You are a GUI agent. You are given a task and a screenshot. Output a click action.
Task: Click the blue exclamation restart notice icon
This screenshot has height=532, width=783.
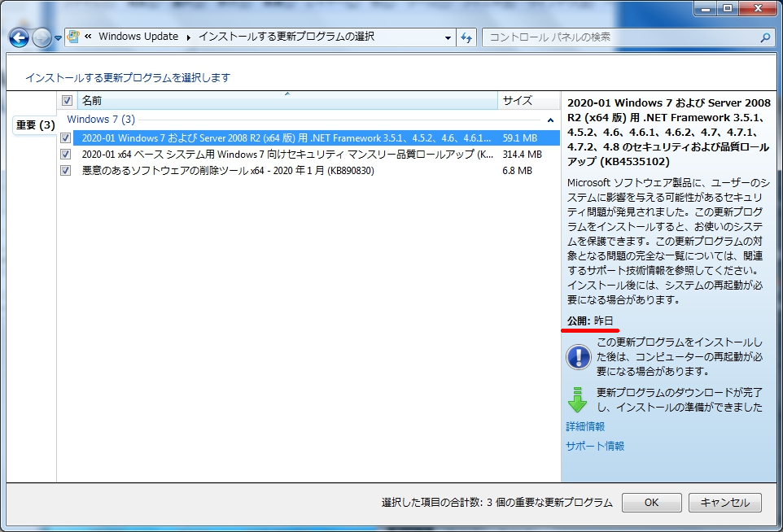point(578,356)
